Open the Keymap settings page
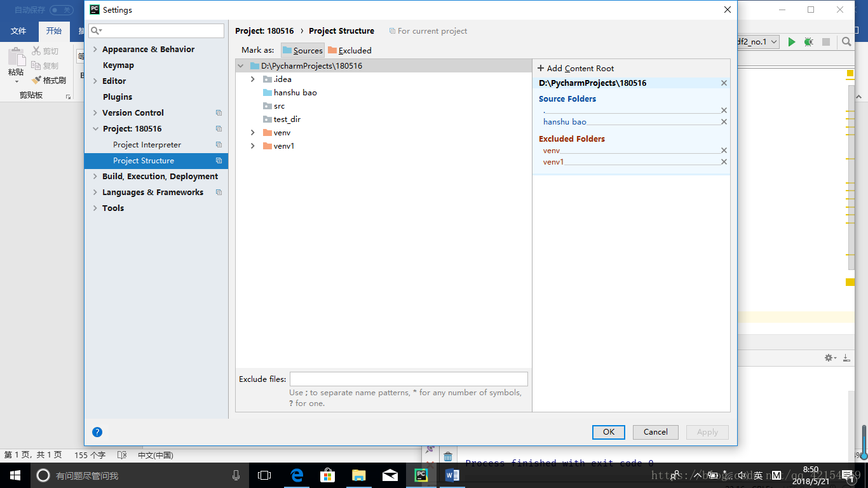Screen dimensions: 868x488 [118, 65]
